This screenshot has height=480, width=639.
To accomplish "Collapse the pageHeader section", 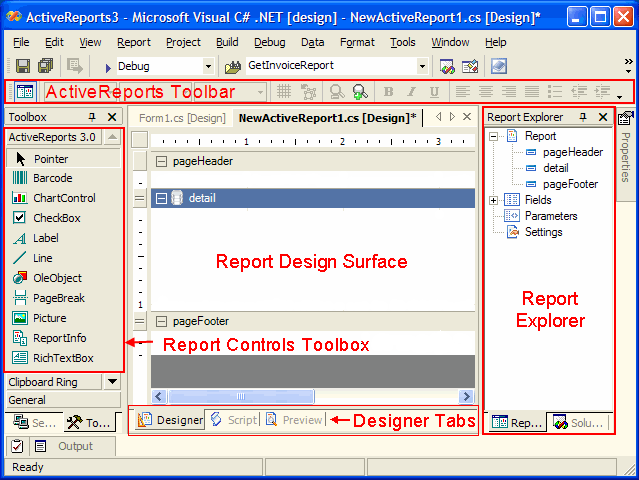I will coord(162,161).
